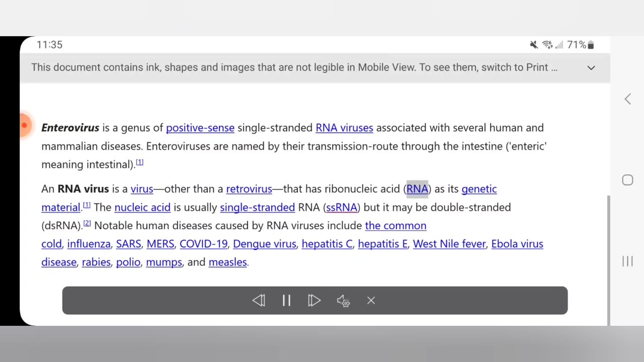Image resolution: width=644 pixels, height=362 pixels.
Task: Open the measles link
Action: click(227, 262)
